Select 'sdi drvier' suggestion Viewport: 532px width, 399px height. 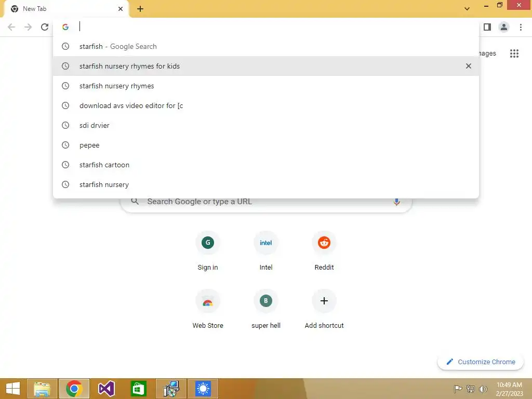pyautogui.click(x=266, y=125)
